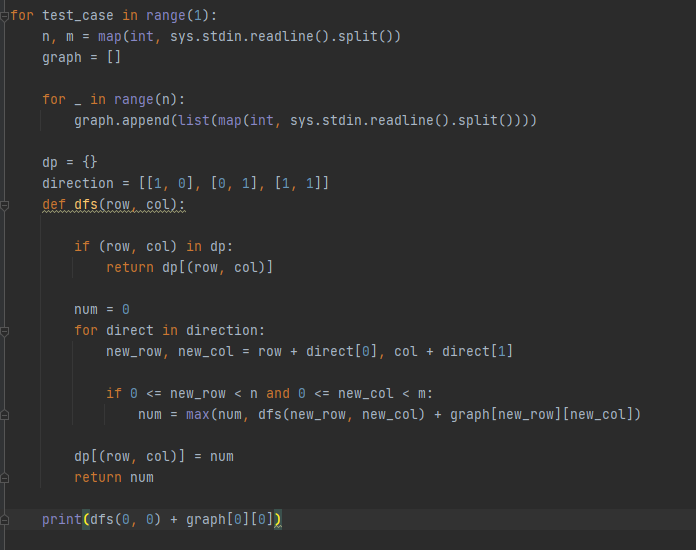
Task: Click the 'return num' statement
Action: 114,478
